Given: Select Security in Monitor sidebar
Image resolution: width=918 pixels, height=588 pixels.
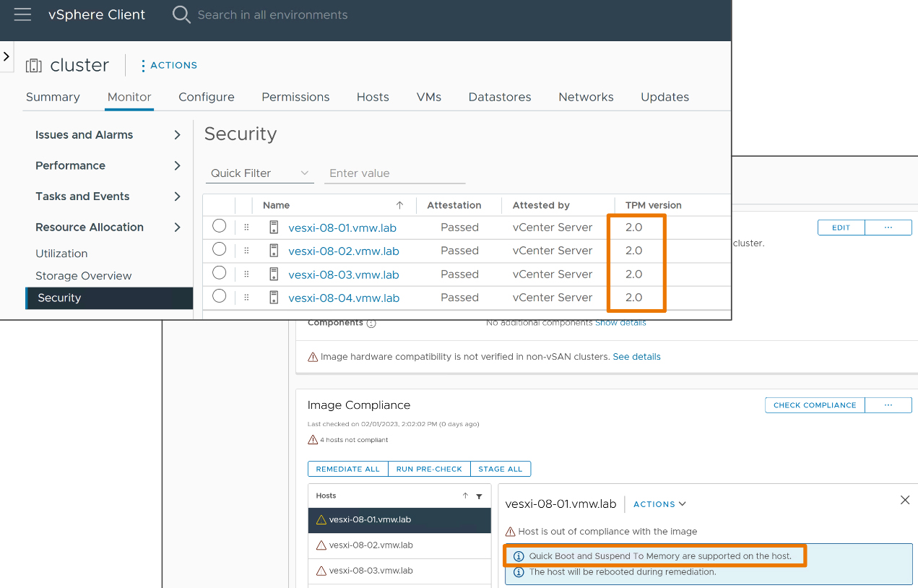Looking at the screenshot, I should pos(109,298).
